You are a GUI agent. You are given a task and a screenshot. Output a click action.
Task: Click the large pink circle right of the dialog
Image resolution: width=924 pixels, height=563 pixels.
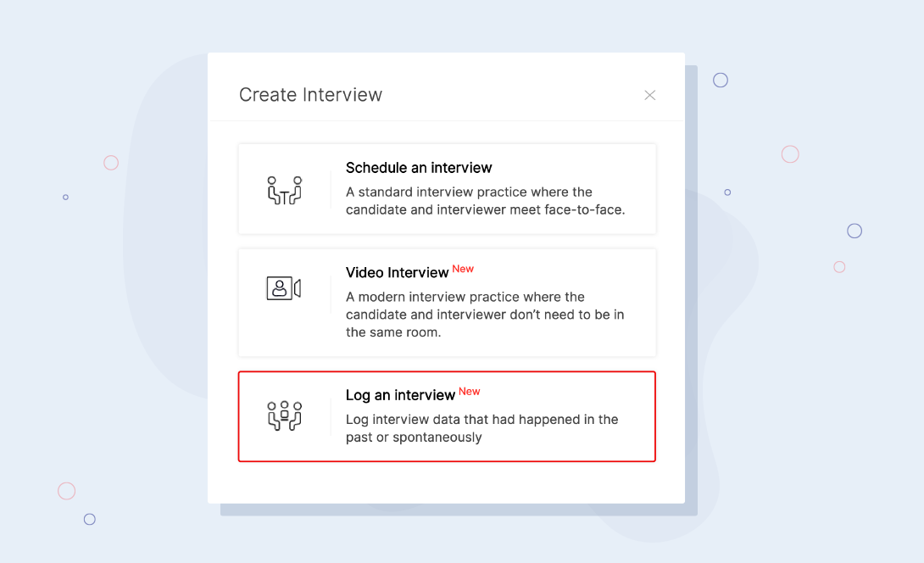[x=790, y=154]
